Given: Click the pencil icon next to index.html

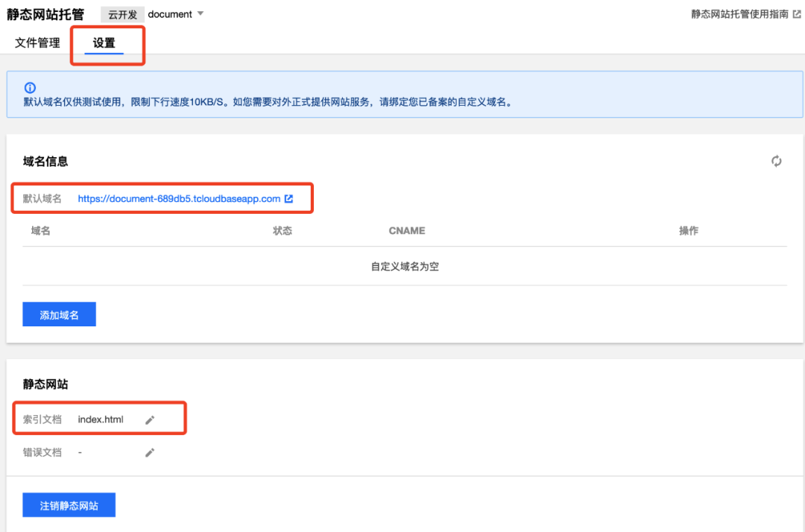Looking at the screenshot, I should [150, 420].
